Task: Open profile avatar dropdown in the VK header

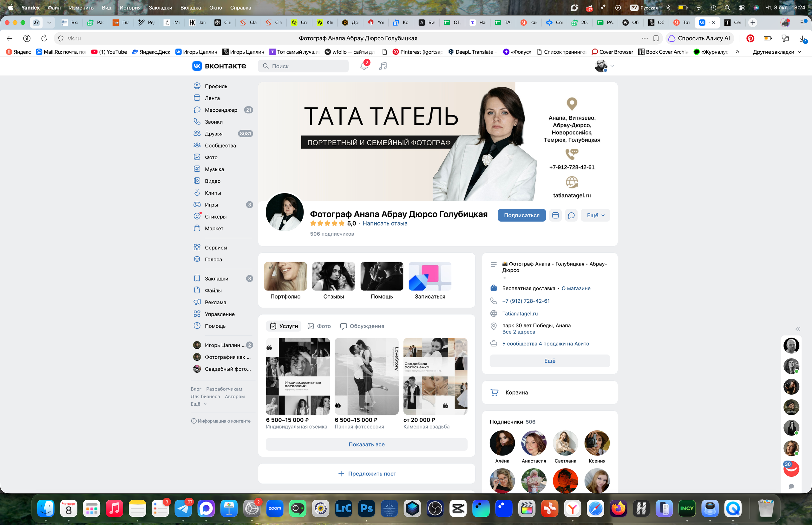Action: tap(604, 66)
